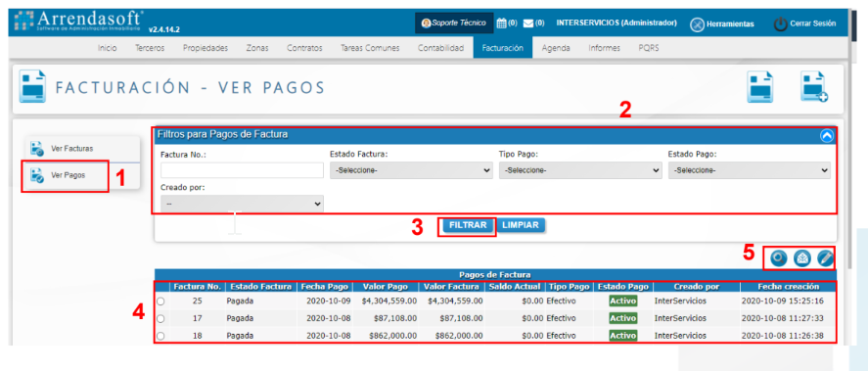Open Herramientas tools icon
Screen dimensions: 868x371
(697, 23)
